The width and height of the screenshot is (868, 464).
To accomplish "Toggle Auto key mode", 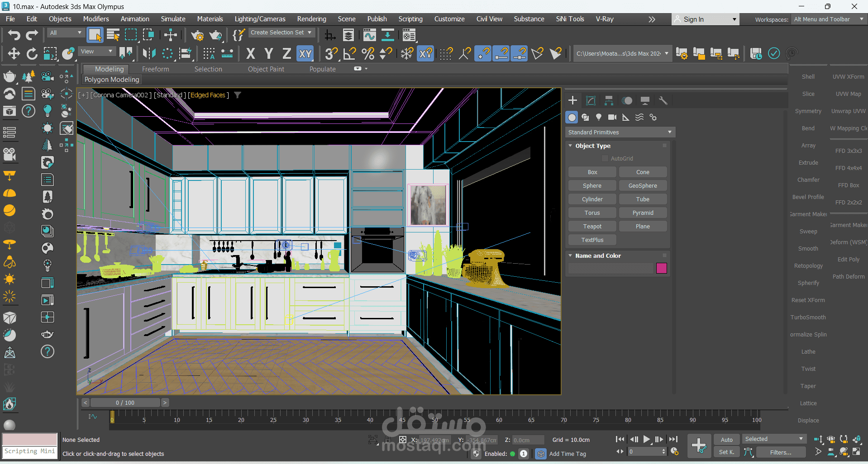I will click(726, 440).
